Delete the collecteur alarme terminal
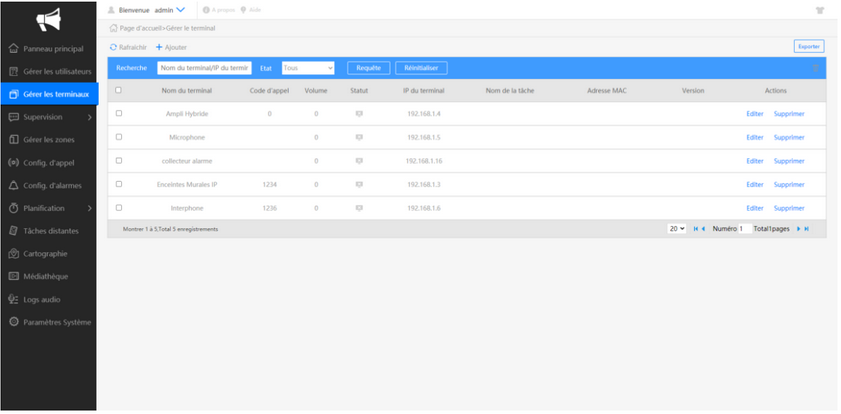This screenshot has width=841, height=414. tap(789, 161)
